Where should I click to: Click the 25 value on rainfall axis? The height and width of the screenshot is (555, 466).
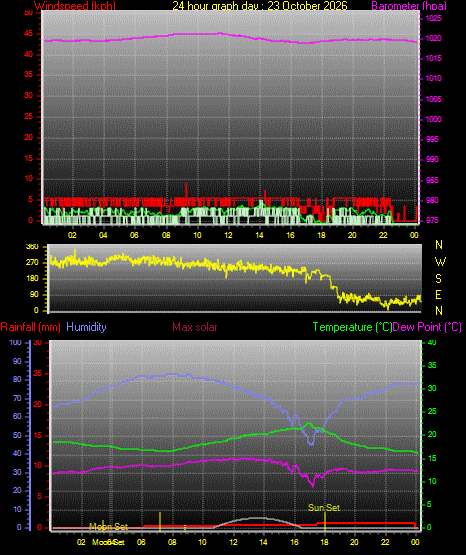[x=38, y=374]
